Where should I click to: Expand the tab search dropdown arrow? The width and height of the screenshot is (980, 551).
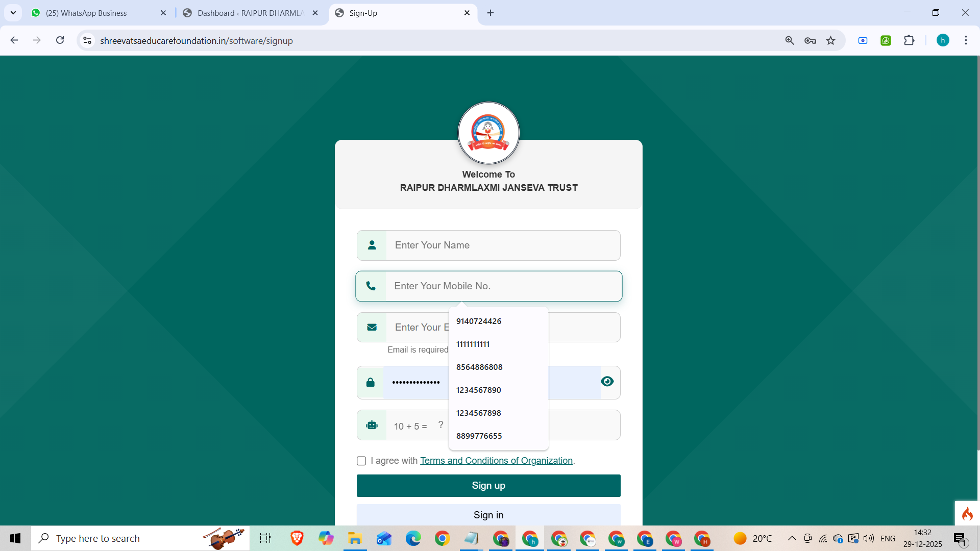[13, 13]
